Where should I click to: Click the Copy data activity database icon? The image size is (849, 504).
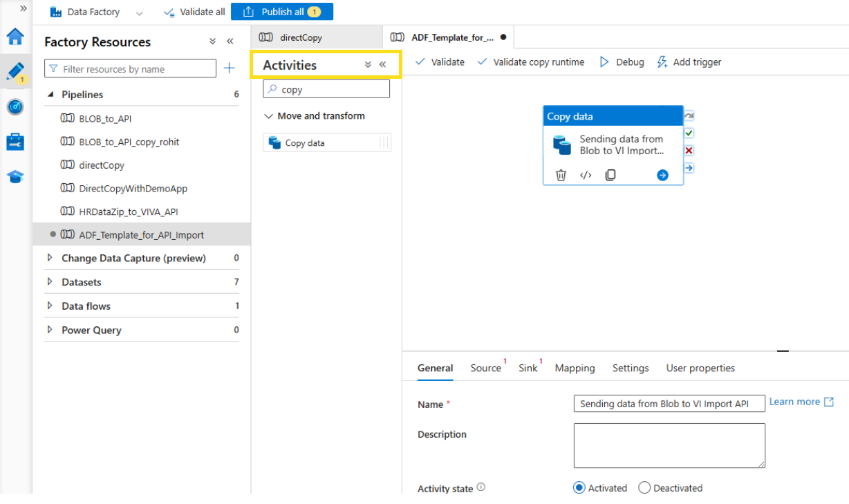click(x=563, y=144)
